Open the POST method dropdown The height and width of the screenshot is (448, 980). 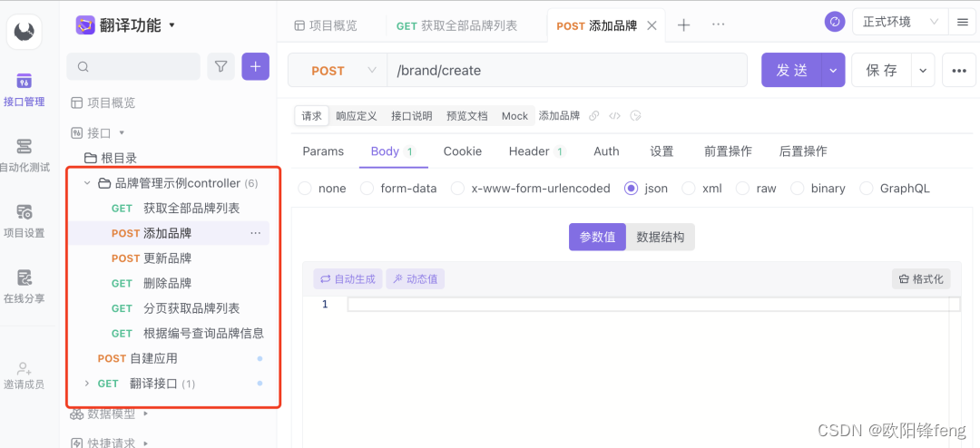(337, 70)
